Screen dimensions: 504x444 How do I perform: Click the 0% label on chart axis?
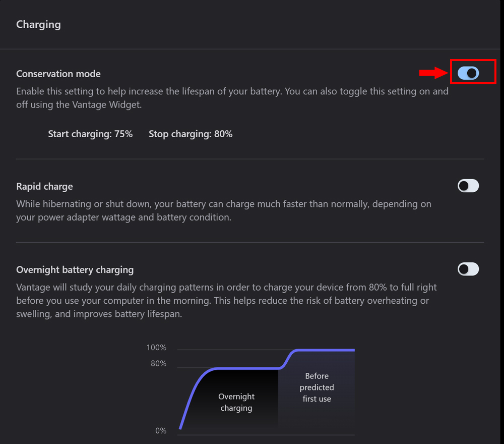161,430
